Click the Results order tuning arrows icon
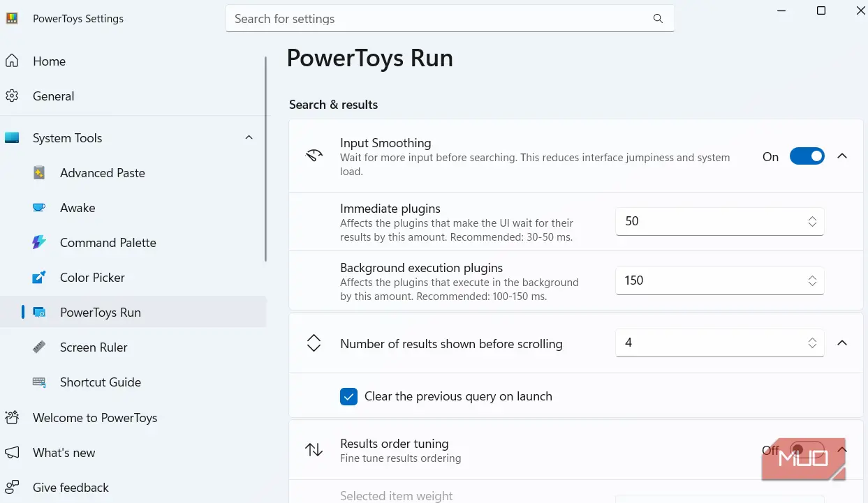The height and width of the screenshot is (503, 868). coord(314,450)
